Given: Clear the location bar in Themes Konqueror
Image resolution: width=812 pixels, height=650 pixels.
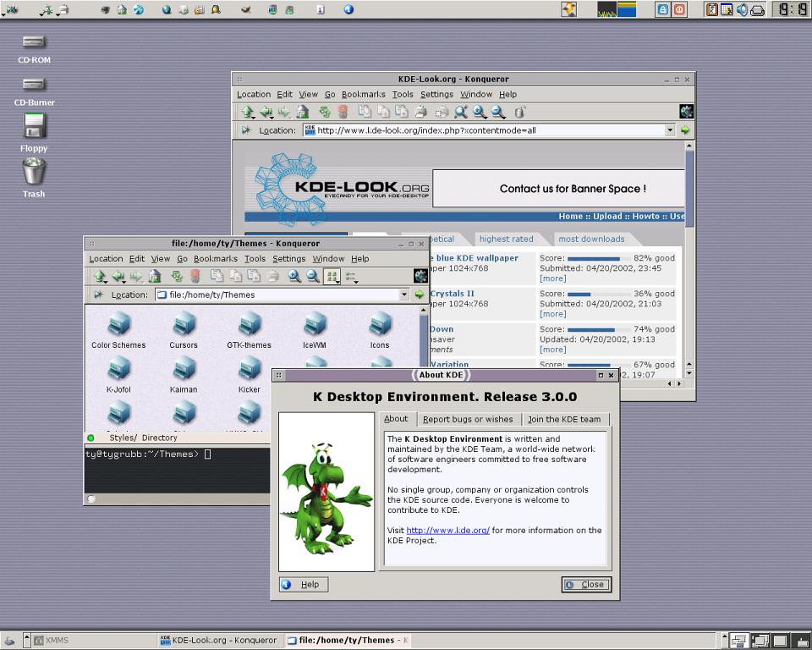Looking at the screenshot, I should click(x=98, y=295).
